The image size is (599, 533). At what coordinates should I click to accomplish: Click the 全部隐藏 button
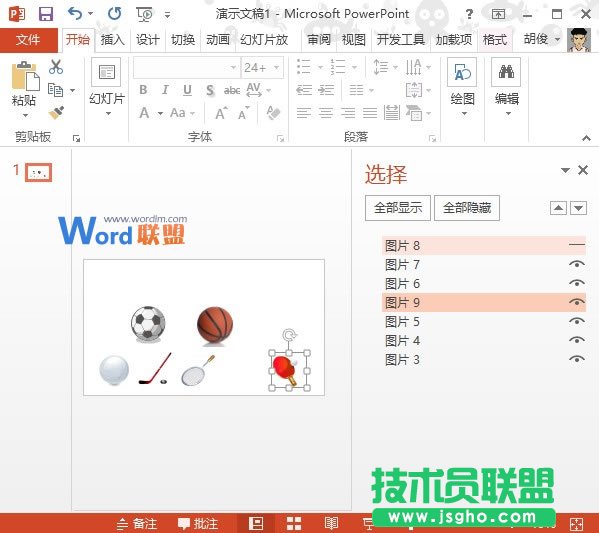click(x=467, y=208)
